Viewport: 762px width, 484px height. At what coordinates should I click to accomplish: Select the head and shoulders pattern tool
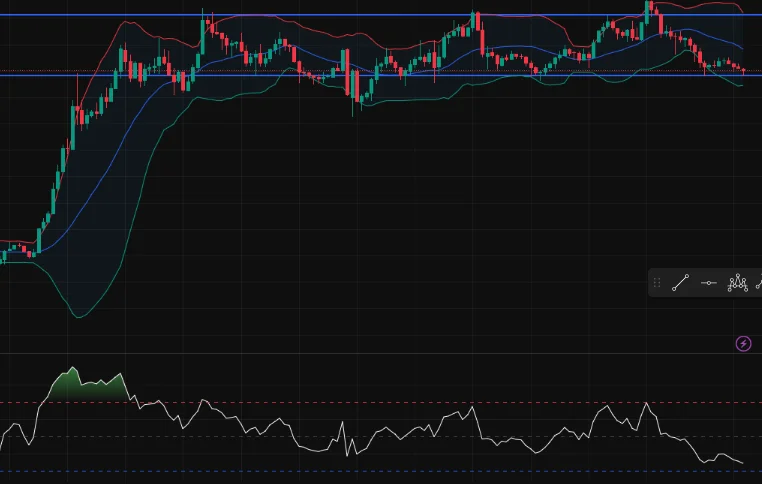point(737,282)
